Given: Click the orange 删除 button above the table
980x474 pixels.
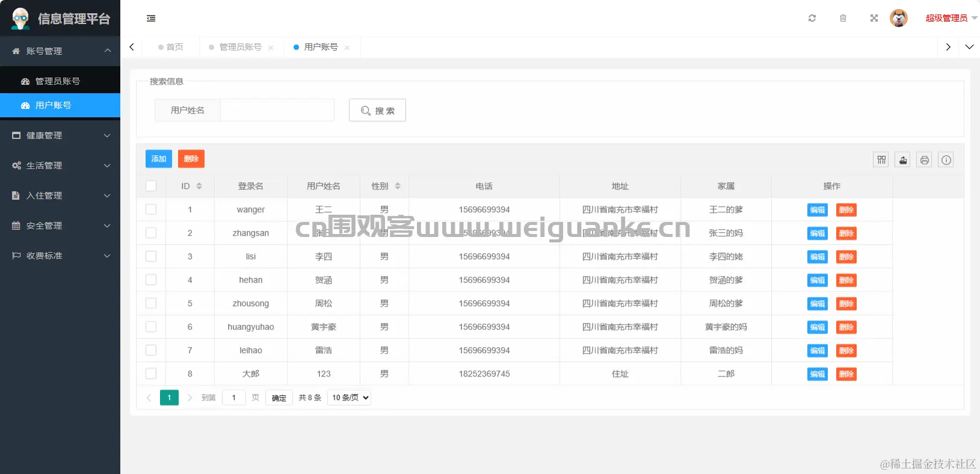Looking at the screenshot, I should [x=191, y=159].
